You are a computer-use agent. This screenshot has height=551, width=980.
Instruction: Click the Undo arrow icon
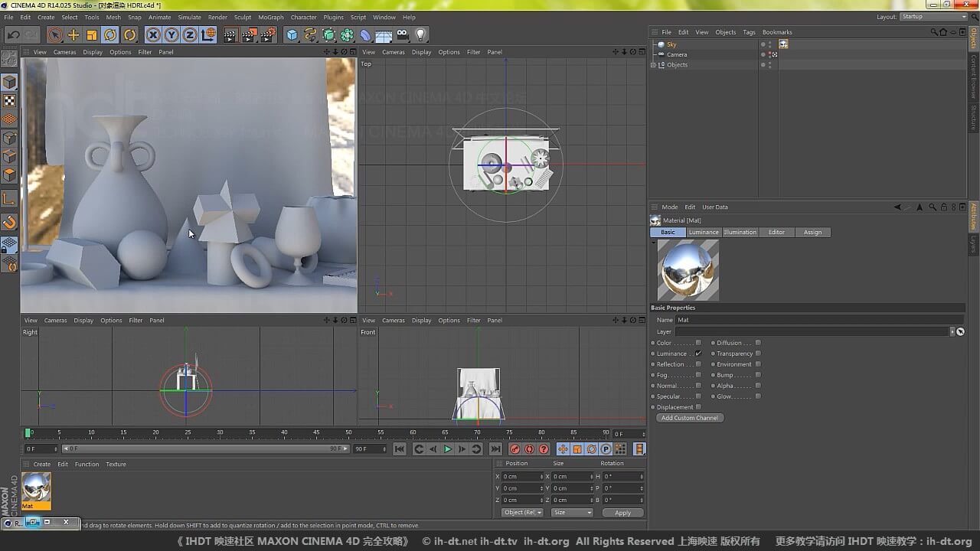click(13, 34)
